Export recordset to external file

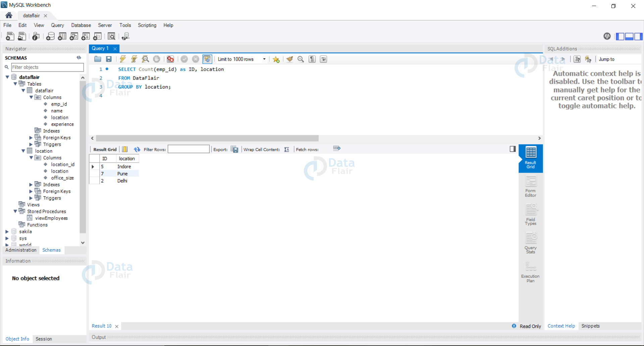tap(234, 150)
